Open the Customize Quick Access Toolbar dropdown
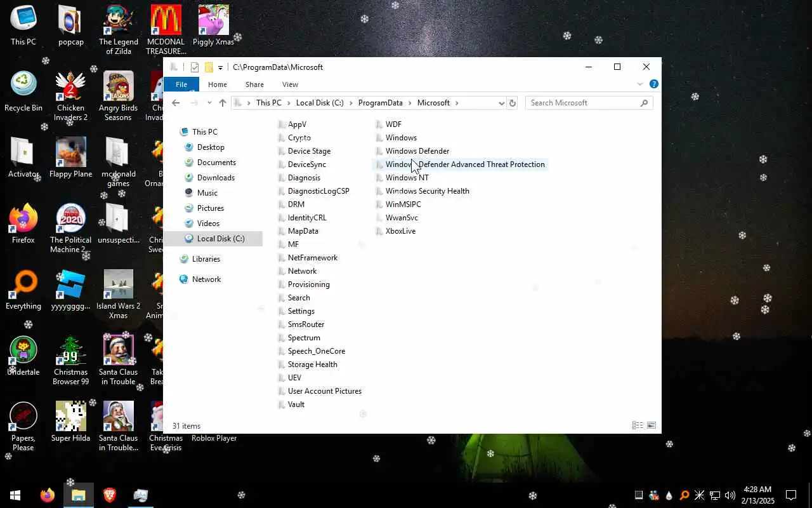 pyautogui.click(x=220, y=67)
